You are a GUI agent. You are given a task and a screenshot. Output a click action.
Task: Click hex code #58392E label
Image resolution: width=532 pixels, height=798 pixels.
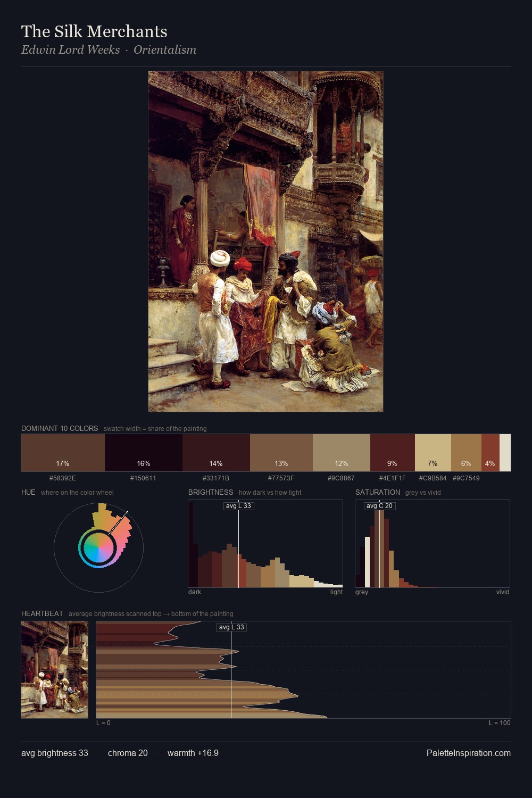(x=63, y=478)
